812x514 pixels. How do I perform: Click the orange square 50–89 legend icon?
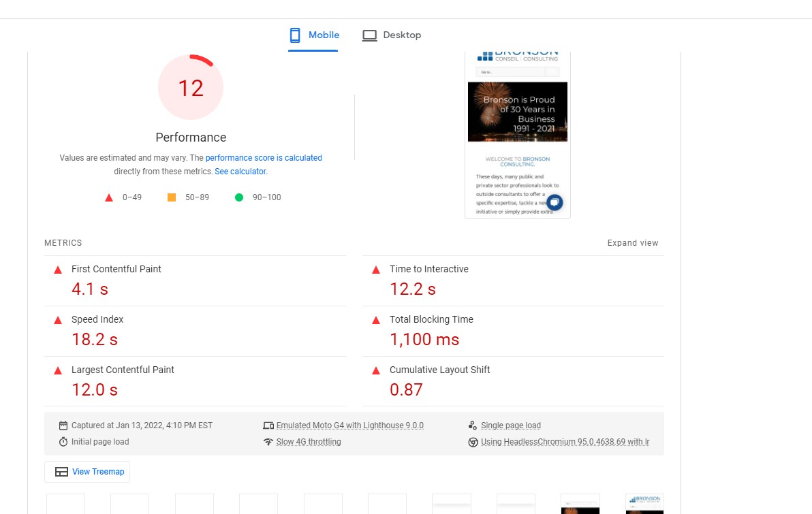pos(172,197)
